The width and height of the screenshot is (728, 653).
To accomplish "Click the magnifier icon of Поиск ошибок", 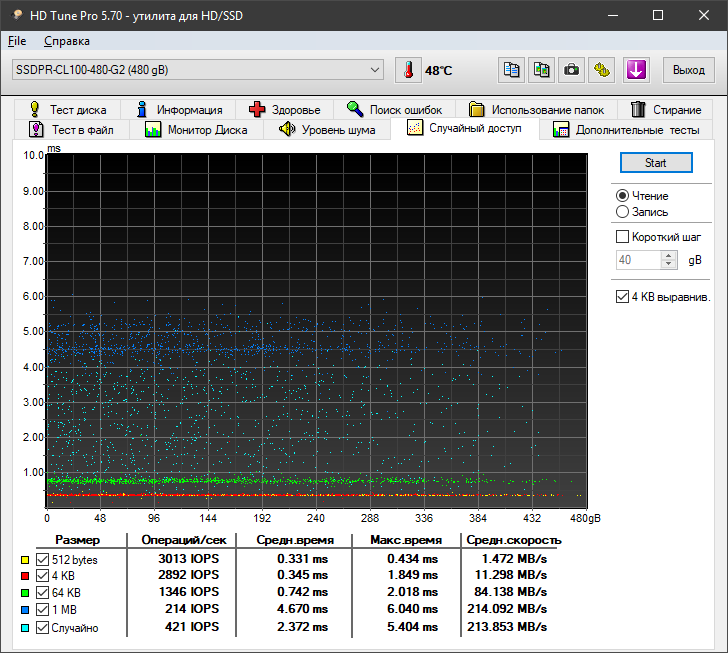I will [x=355, y=109].
